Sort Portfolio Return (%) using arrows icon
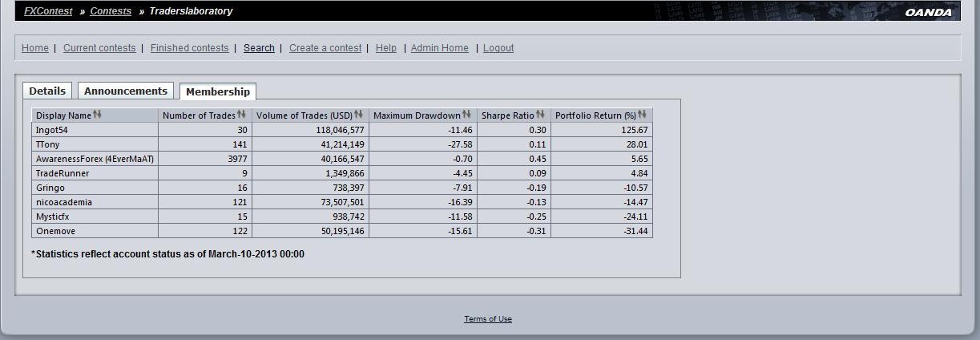Screen dimensions: 980x340 [642, 115]
